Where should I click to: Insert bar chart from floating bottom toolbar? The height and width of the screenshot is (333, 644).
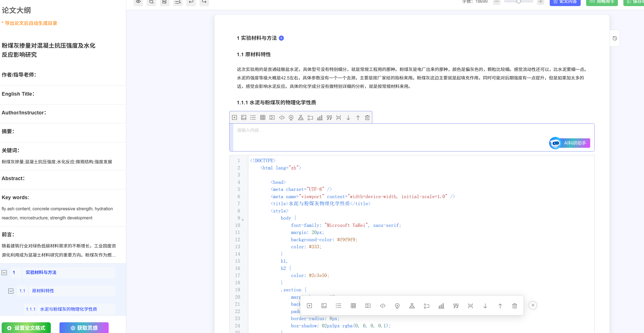tap(441, 306)
